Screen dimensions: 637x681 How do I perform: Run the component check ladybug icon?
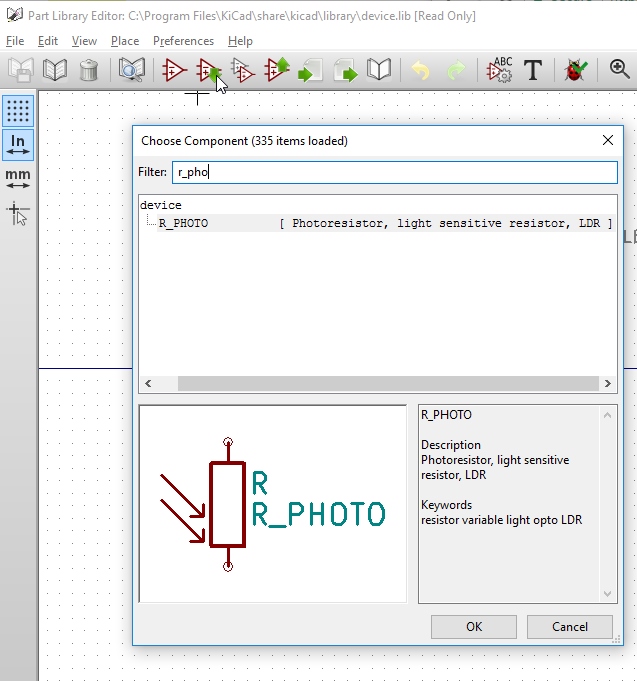coord(575,70)
